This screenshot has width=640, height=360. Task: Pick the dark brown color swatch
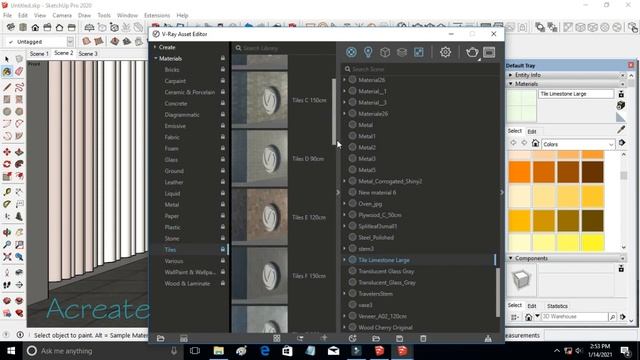click(x=593, y=172)
